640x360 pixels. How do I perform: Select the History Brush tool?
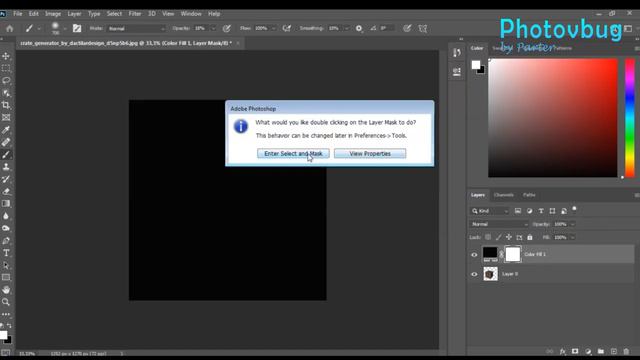(x=6, y=179)
